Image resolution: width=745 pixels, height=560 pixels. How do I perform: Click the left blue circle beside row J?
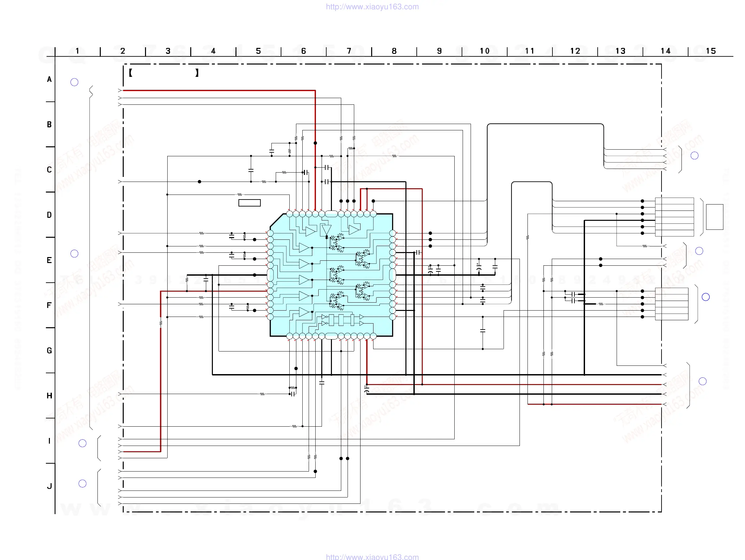82,484
